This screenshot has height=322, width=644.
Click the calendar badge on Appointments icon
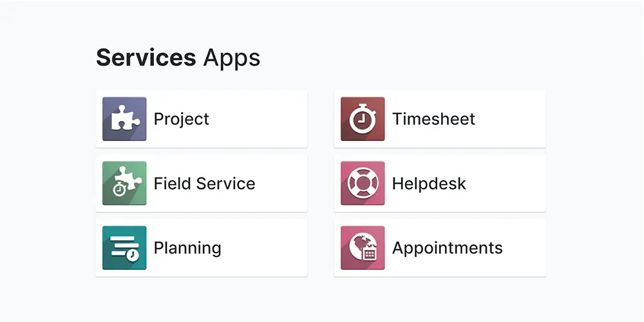[x=370, y=253]
